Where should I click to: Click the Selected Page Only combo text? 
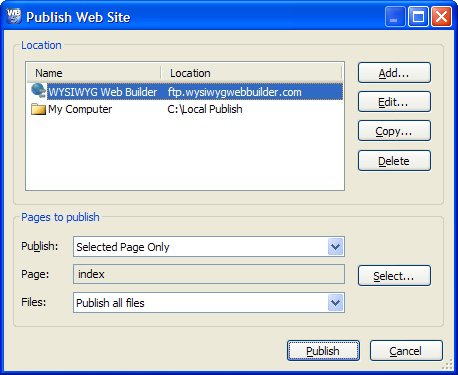pos(123,247)
